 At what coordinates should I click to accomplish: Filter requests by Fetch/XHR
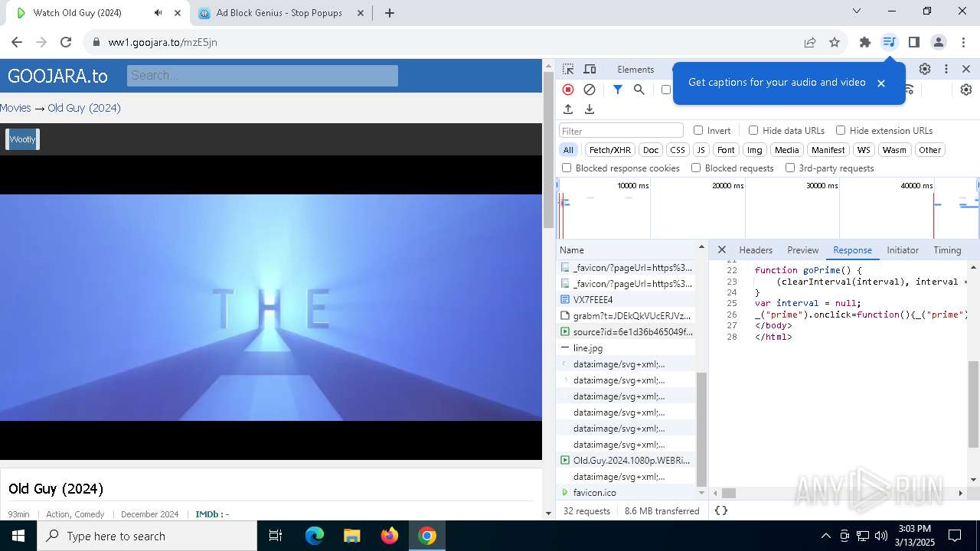(x=610, y=150)
